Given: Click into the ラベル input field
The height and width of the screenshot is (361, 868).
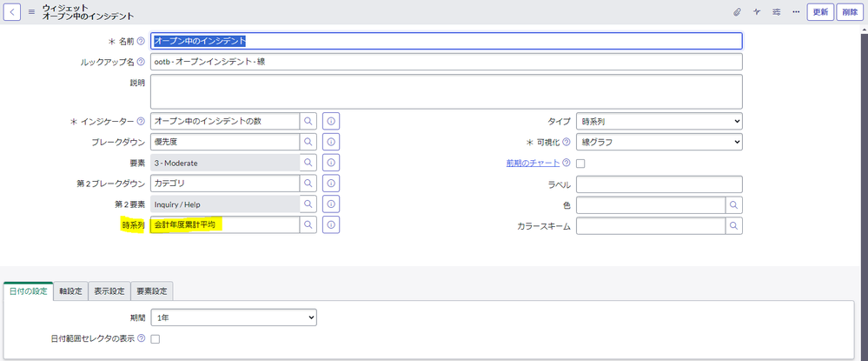Looking at the screenshot, I should click(x=659, y=184).
